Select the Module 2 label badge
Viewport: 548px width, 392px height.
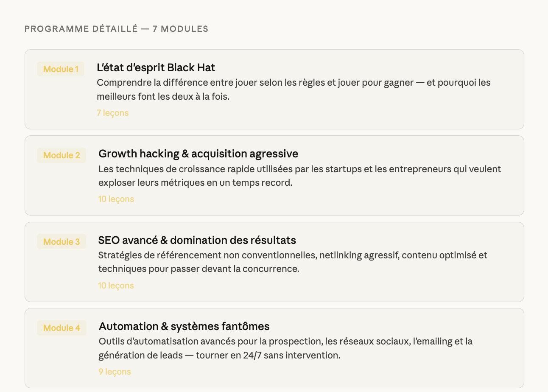point(62,155)
